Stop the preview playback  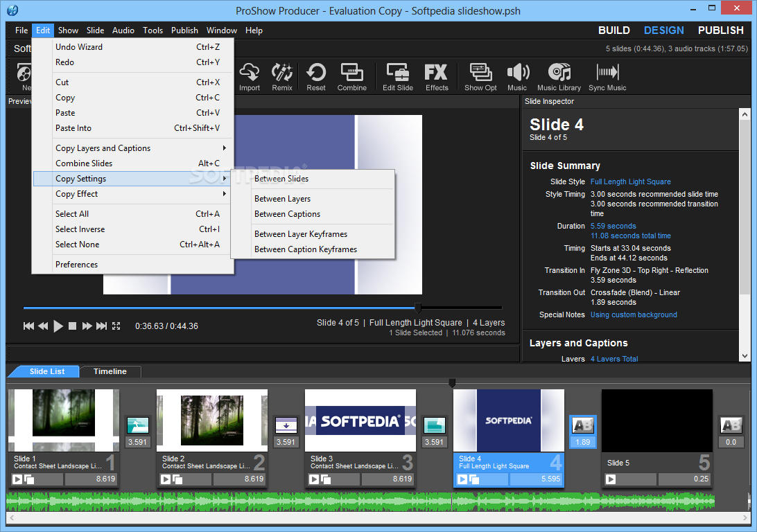(x=72, y=326)
